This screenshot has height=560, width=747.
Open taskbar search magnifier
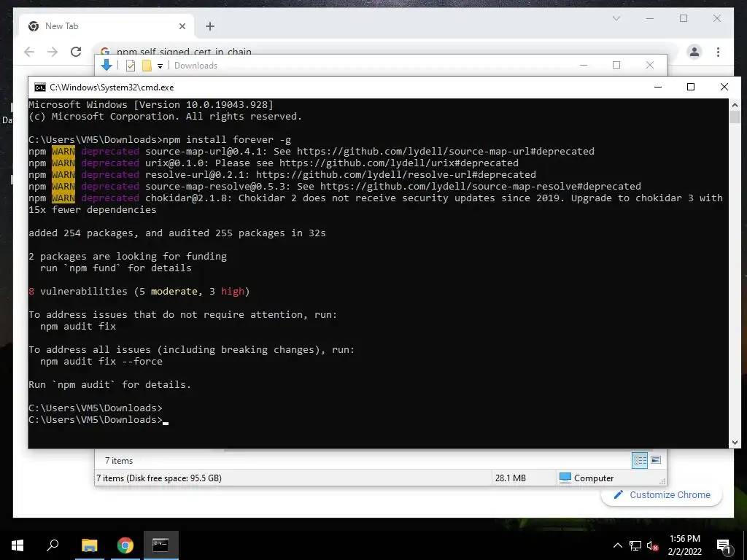click(x=53, y=545)
